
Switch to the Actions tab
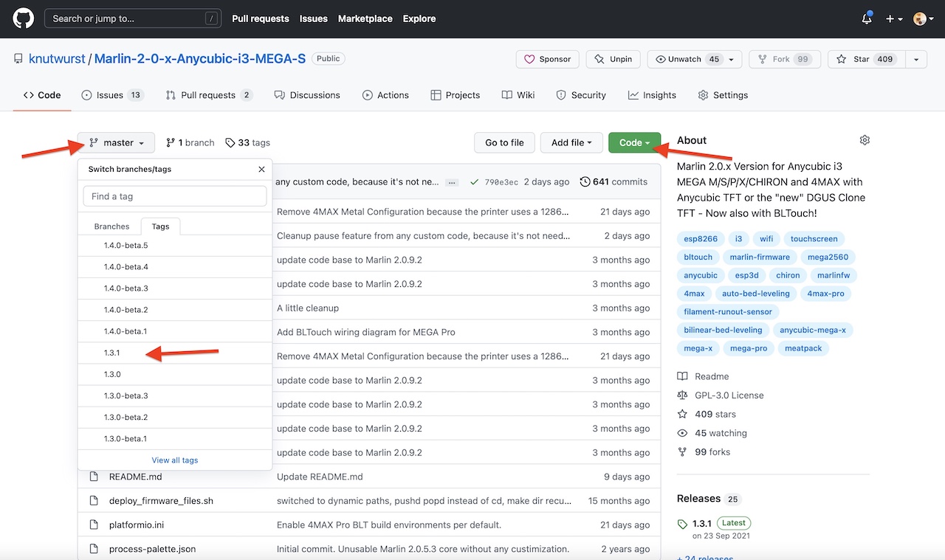[385, 95]
